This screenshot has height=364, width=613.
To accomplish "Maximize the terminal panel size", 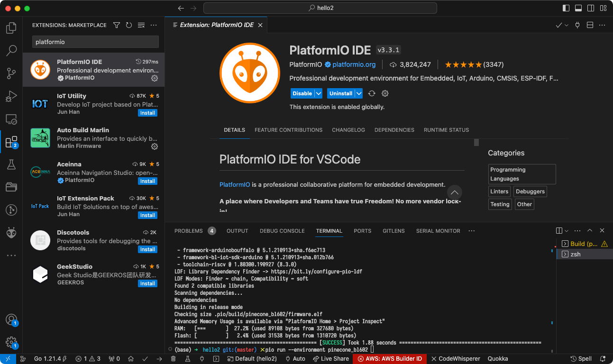I will (x=590, y=231).
